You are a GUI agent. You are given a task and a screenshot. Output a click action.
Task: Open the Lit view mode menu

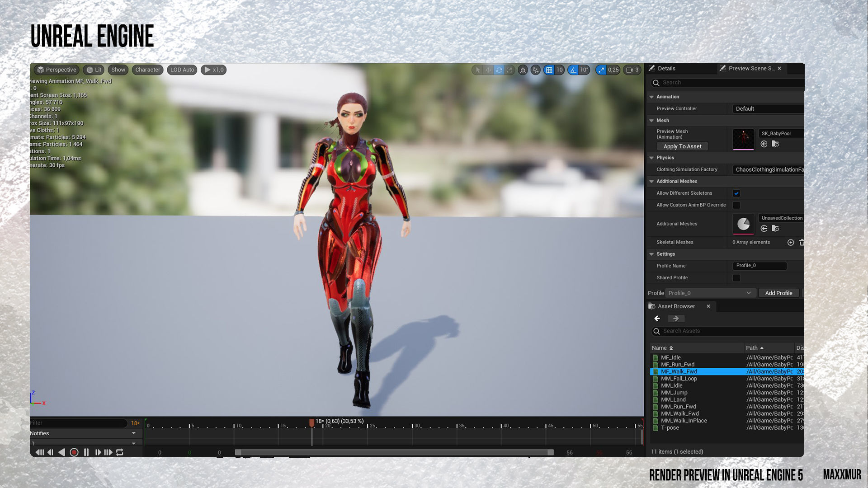point(94,70)
